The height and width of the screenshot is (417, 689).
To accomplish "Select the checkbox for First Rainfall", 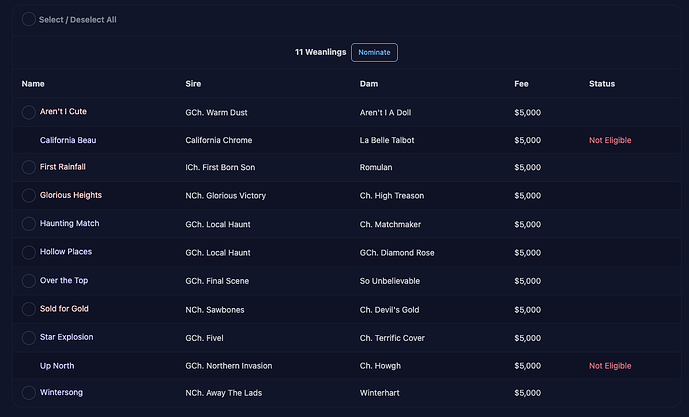I will tap(29, 167).
